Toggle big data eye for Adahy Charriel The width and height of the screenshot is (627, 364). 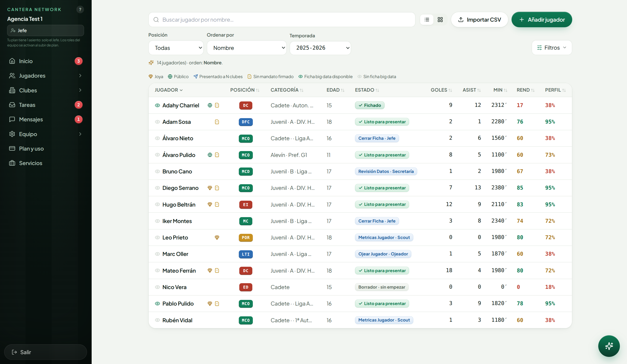pos(157,105)
